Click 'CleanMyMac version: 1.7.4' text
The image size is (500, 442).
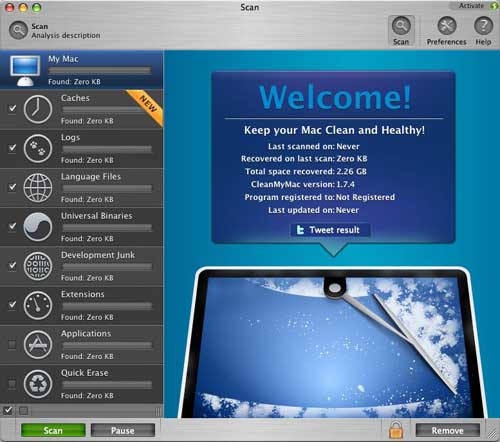[x=303, y=184]
